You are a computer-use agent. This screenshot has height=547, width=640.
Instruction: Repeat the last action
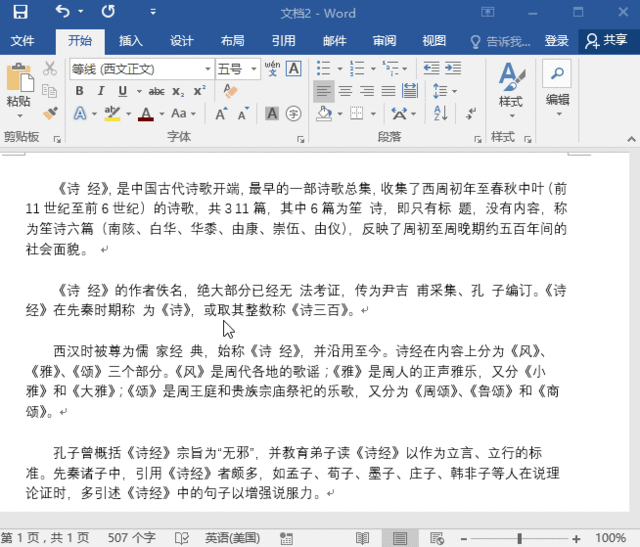(x=108, y=12)
